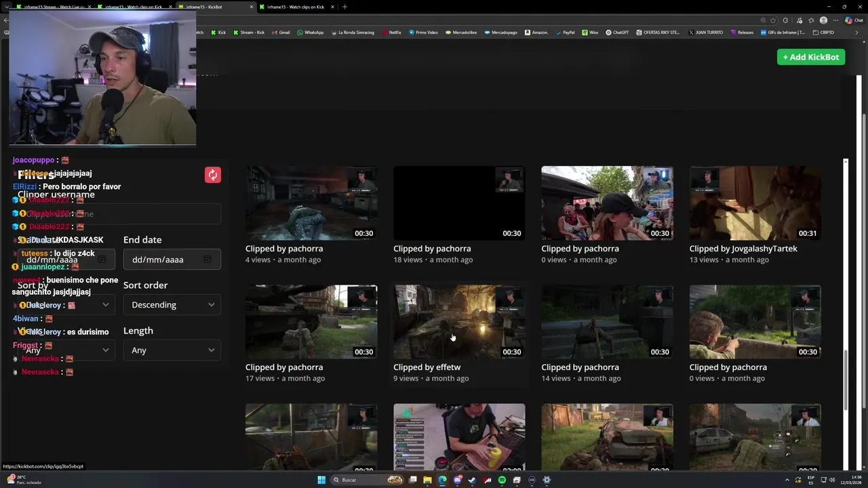This screenshot has width=868, height=488.
Task: Open the Prime Video bookmark
Action: coord(423,33)
